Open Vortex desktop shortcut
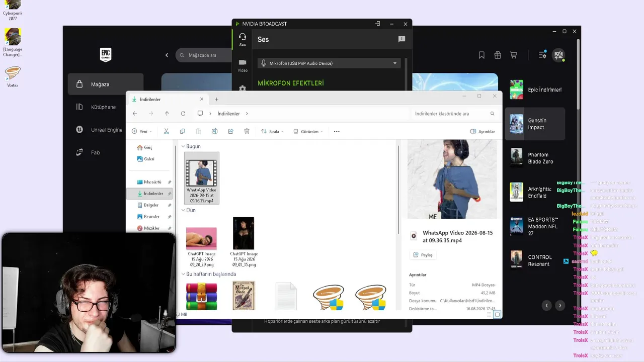644x362 pixels. [x=13, y=76]
